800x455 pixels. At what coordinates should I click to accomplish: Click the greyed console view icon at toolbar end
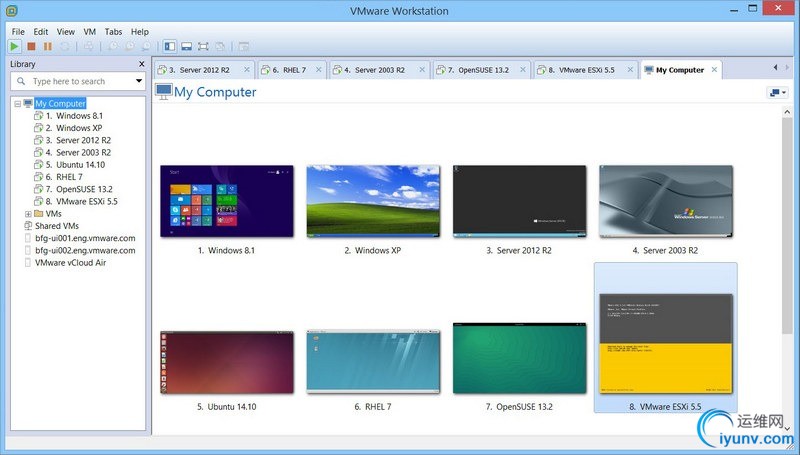(x=244, y=46)
